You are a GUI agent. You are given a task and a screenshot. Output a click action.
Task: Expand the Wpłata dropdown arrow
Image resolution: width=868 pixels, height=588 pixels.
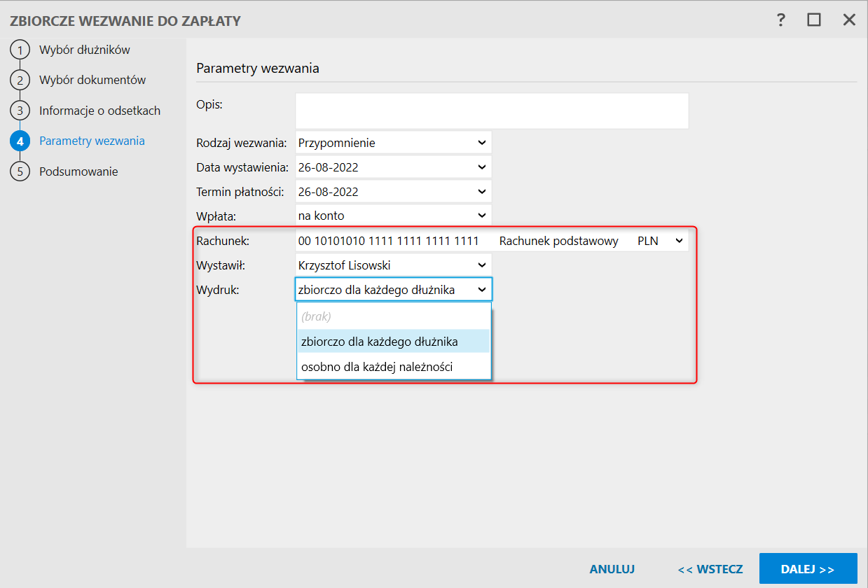click(481, 216)
